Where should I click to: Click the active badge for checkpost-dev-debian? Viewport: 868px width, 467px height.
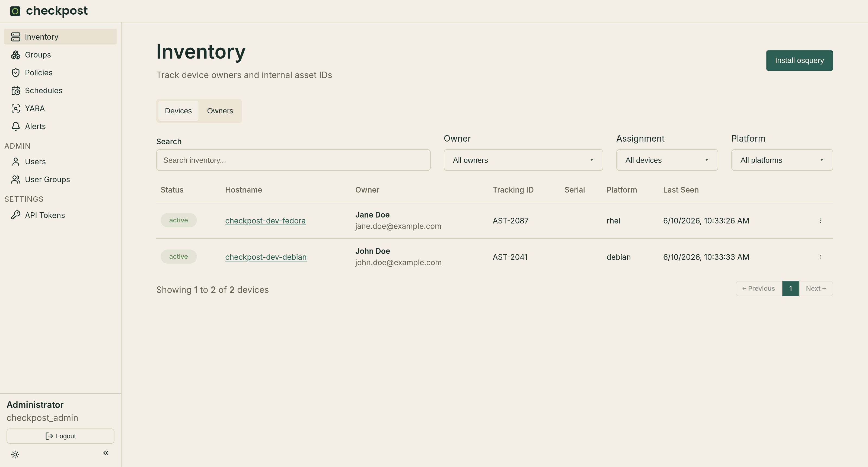[178, 256]
